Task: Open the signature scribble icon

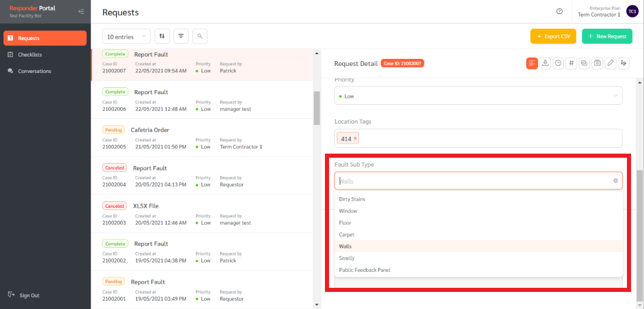Action: pos(624,63)
